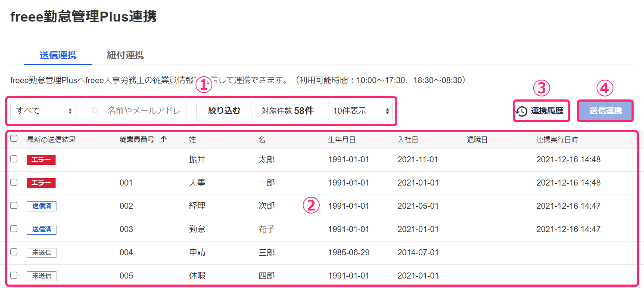Screen dimensions: 644x288
Task: Click the given name 次郎
Action: [267, 206]
